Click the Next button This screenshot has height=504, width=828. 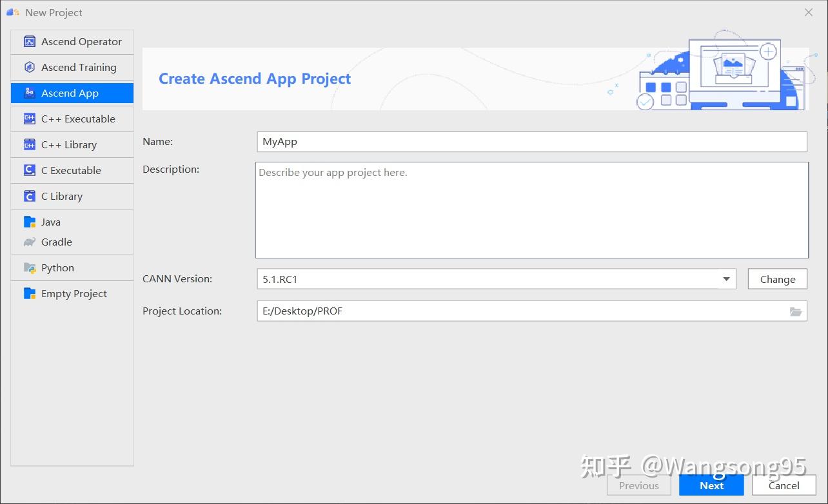711,485
